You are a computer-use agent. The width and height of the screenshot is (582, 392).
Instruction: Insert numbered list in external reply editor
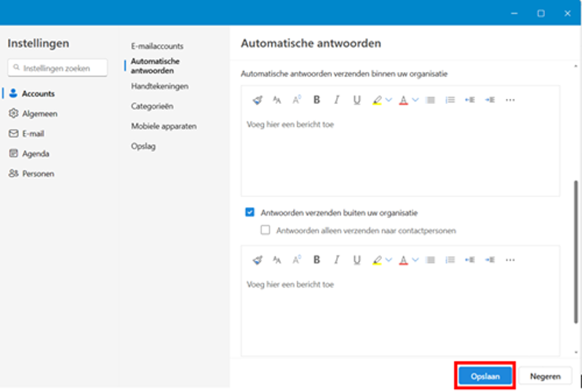[450, 260]
